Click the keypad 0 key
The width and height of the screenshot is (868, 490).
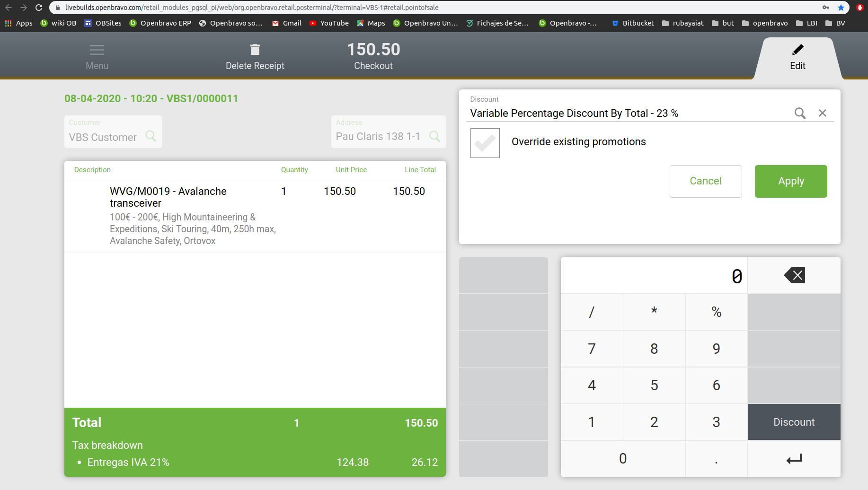pos(623,459)
